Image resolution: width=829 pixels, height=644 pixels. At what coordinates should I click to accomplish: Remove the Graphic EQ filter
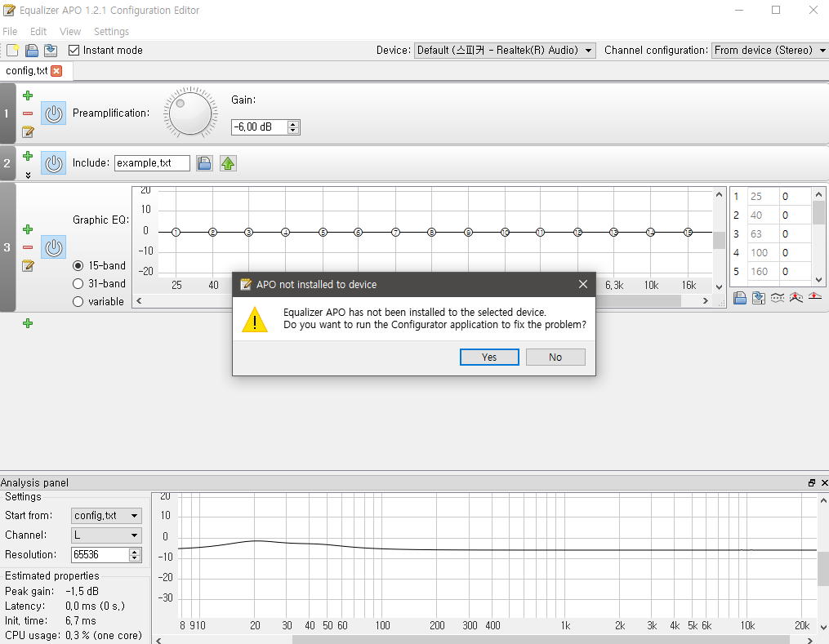[28, 247]
